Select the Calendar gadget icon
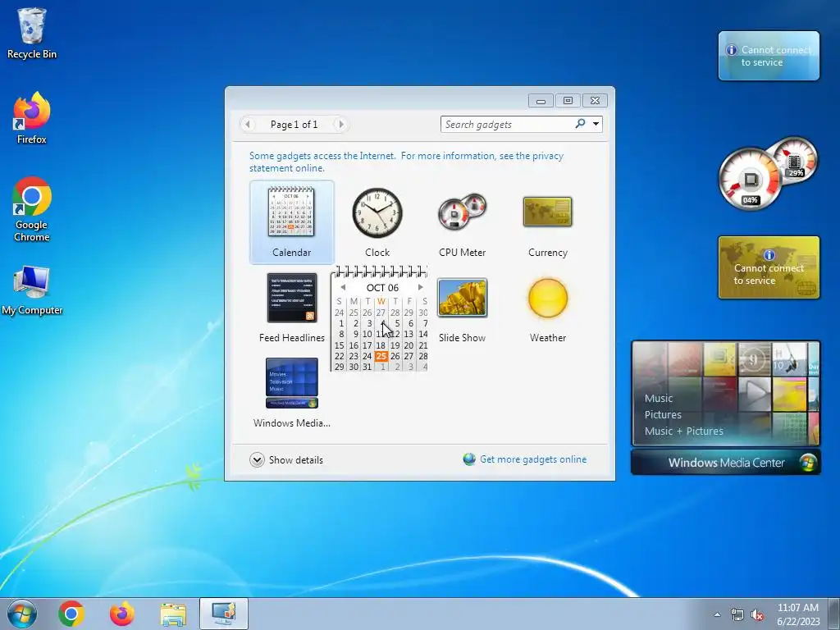Viewport: 840px width, 630px height. tap(291, 212)
